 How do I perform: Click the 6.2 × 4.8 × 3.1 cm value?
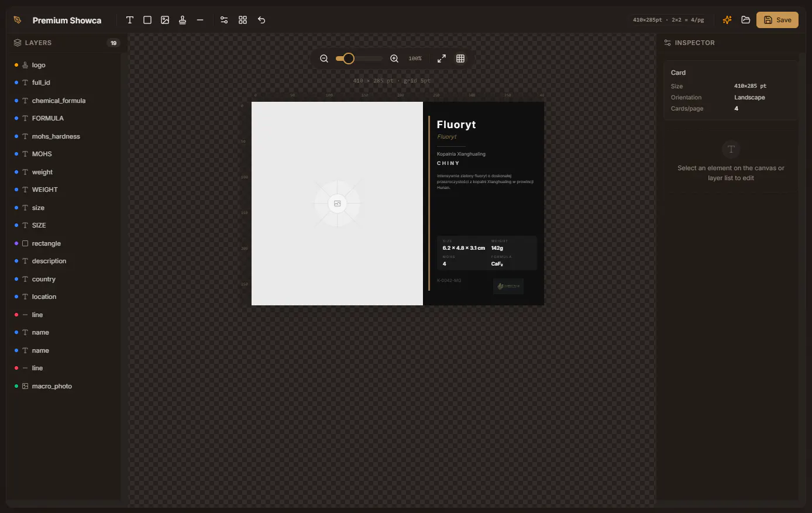pyautogui.click(x=464, y=248)
